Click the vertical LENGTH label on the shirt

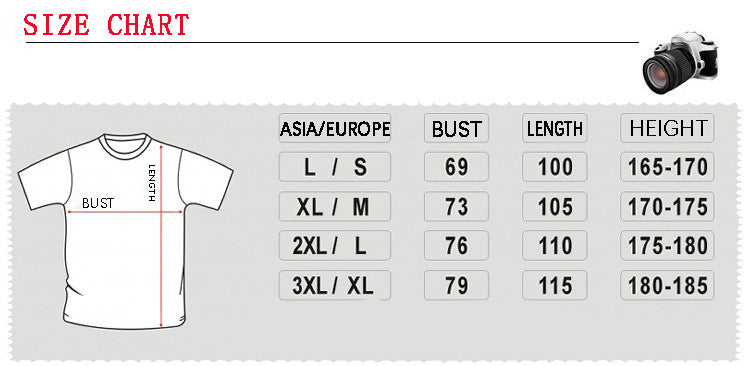152,183
